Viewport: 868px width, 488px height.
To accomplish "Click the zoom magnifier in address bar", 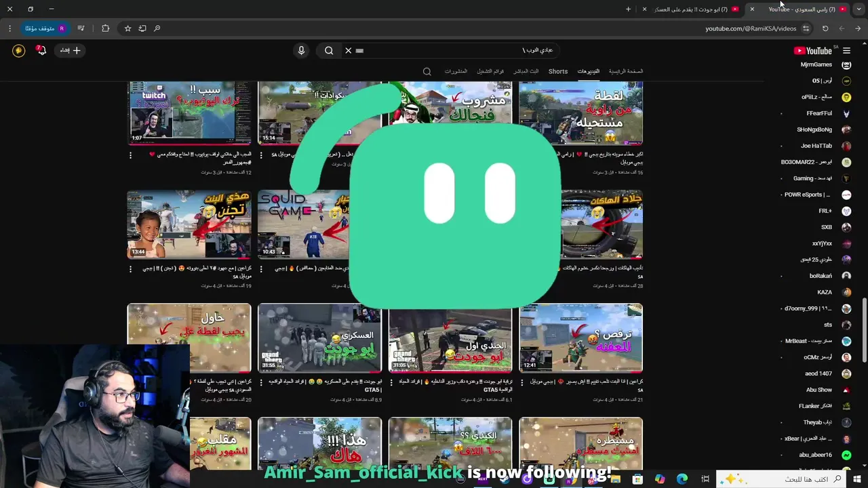I will pyautogui.click(x=157, y=28).
